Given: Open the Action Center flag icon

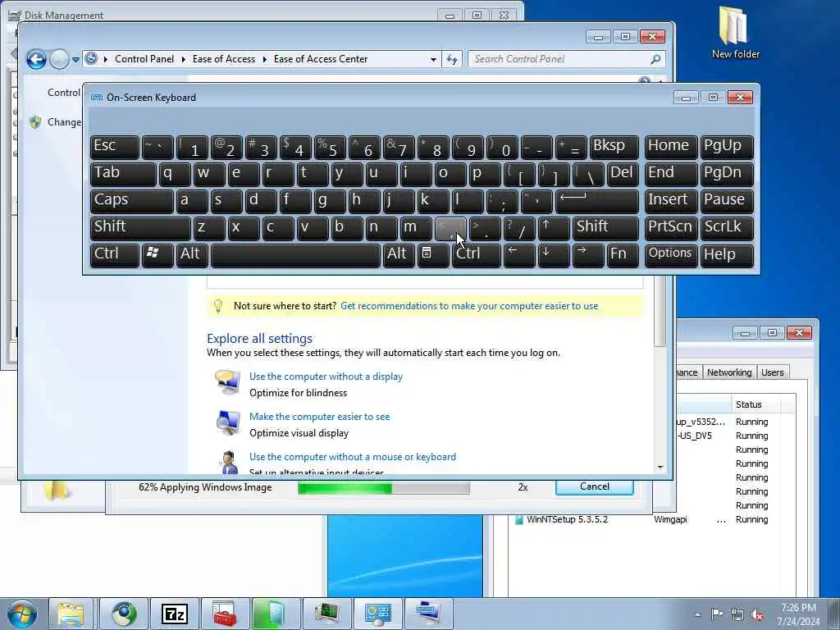Looking at the screenshot, I should [716, 614].
